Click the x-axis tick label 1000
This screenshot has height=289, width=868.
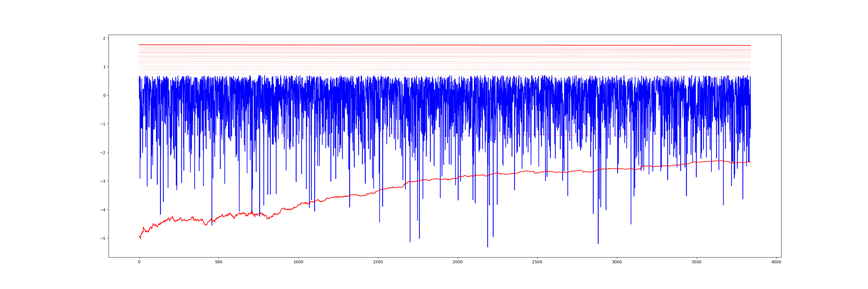[x=298, y=262]
